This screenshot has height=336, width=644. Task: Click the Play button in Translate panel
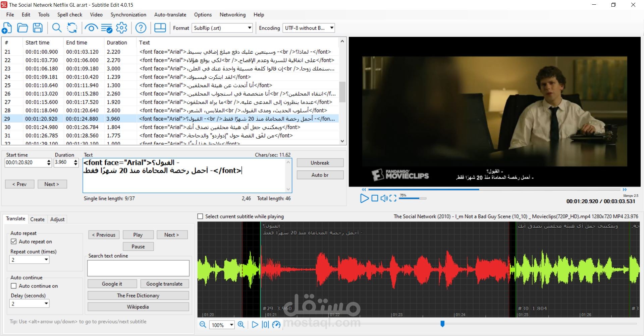coord(138,235)
